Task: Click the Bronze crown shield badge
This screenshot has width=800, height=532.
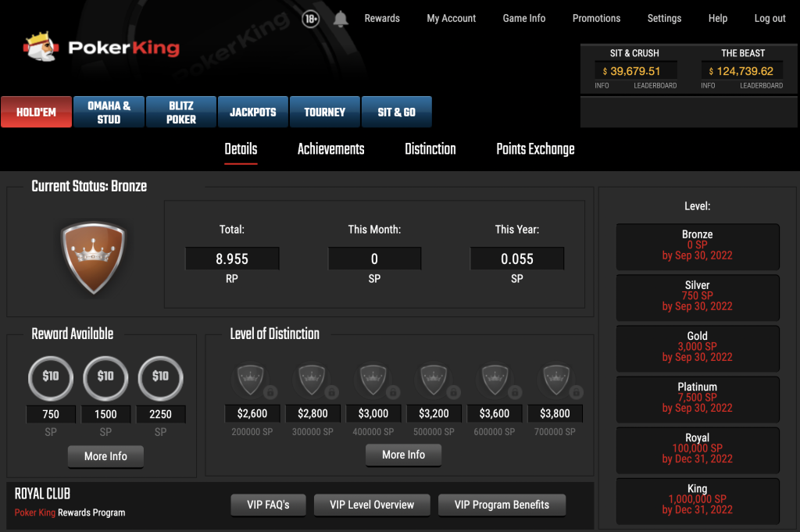Action: (x=93, y=258)
